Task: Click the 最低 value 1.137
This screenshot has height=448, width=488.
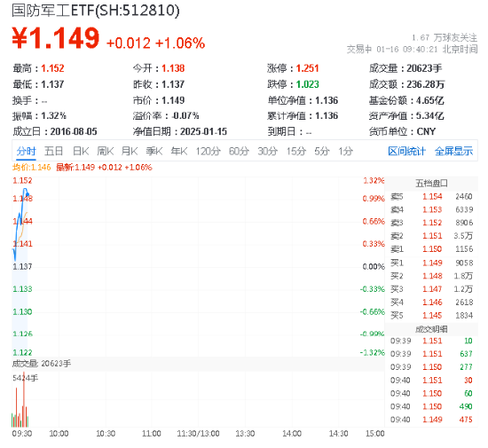Action: [52, 84]
